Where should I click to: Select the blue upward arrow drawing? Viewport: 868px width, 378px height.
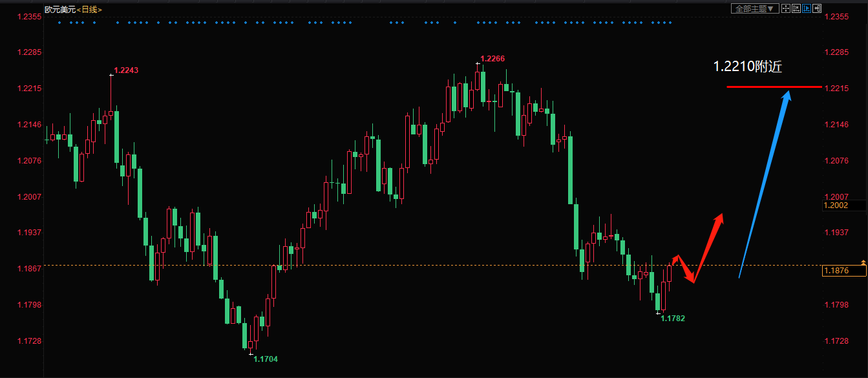pyautogui.click(x=764, y=184)
